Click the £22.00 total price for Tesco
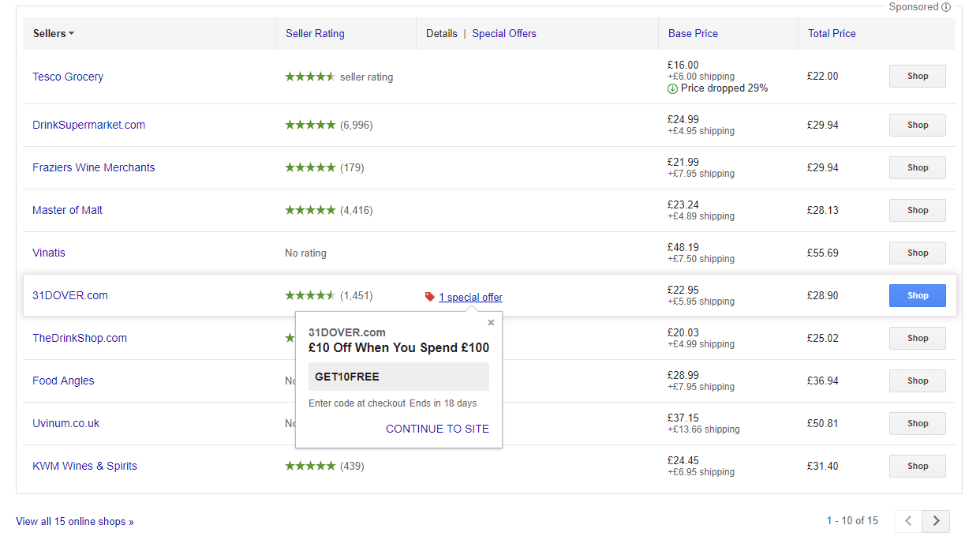 pyautogui.click(x=822, y=77)
